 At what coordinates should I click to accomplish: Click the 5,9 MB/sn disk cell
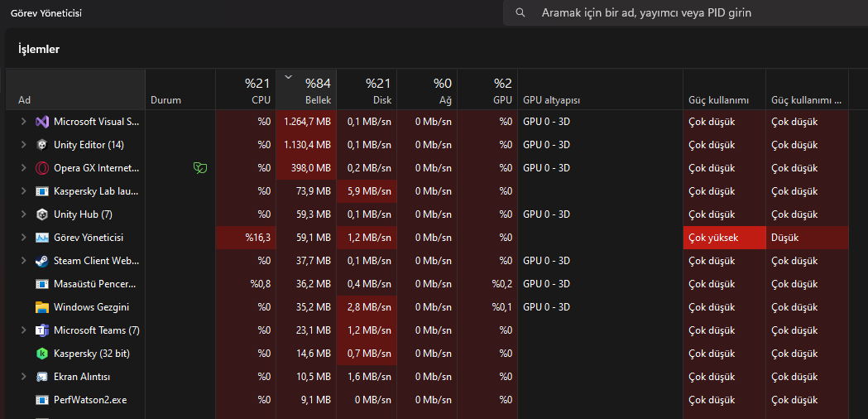point(367,191)
